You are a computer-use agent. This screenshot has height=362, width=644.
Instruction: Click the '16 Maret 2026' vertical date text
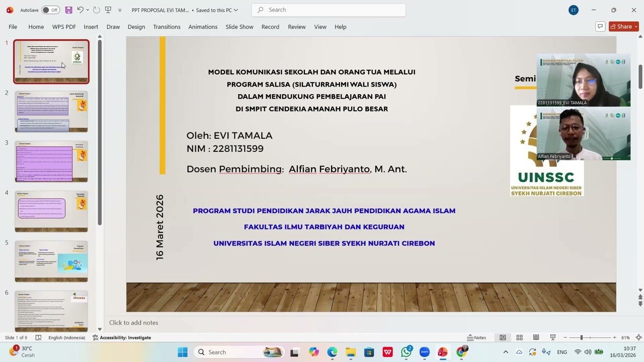(x=160, y=227)
